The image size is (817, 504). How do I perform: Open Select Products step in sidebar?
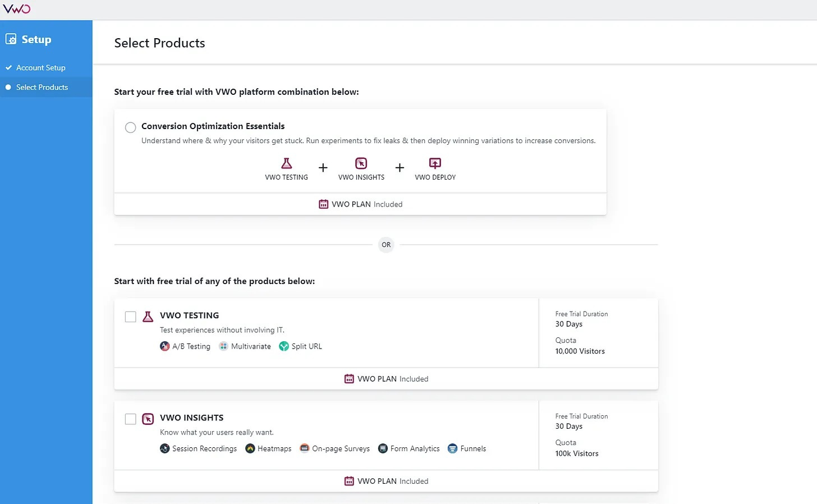[46, 87]
